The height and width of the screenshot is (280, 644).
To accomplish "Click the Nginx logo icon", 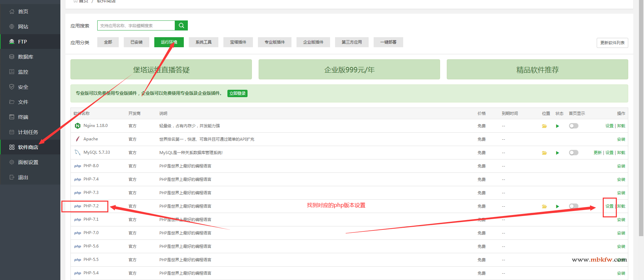I will 77,126.
